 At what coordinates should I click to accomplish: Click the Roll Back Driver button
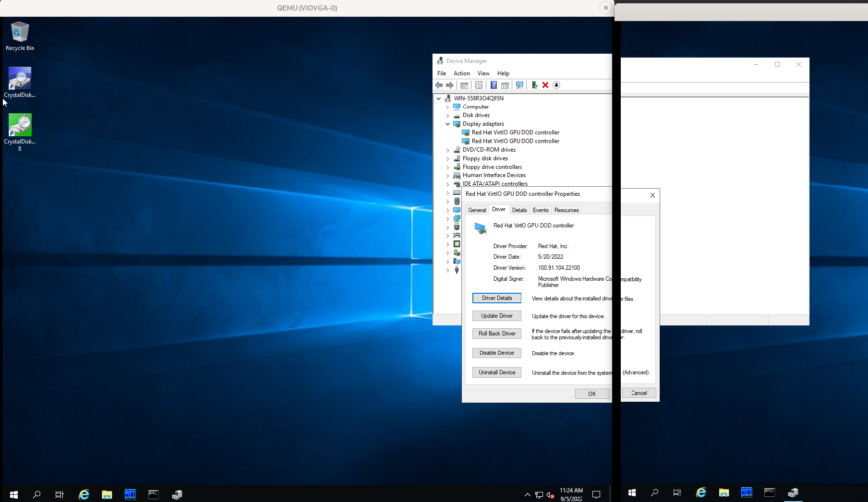(496, 333)
